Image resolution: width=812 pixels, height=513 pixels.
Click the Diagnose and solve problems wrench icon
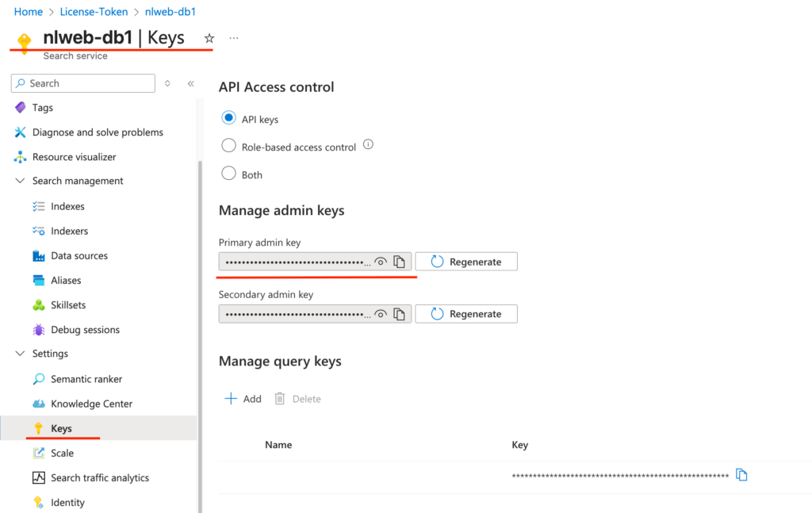pyautogui.click(x=20, y=132)
